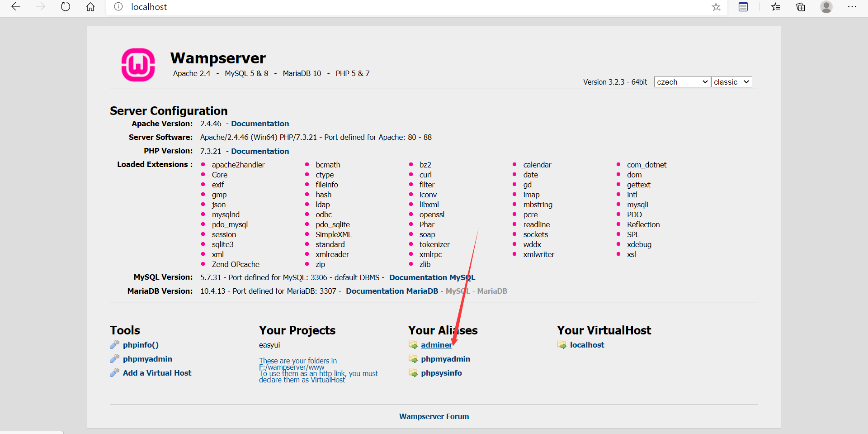Open Documentation MariaDB link

pos(392,291)
